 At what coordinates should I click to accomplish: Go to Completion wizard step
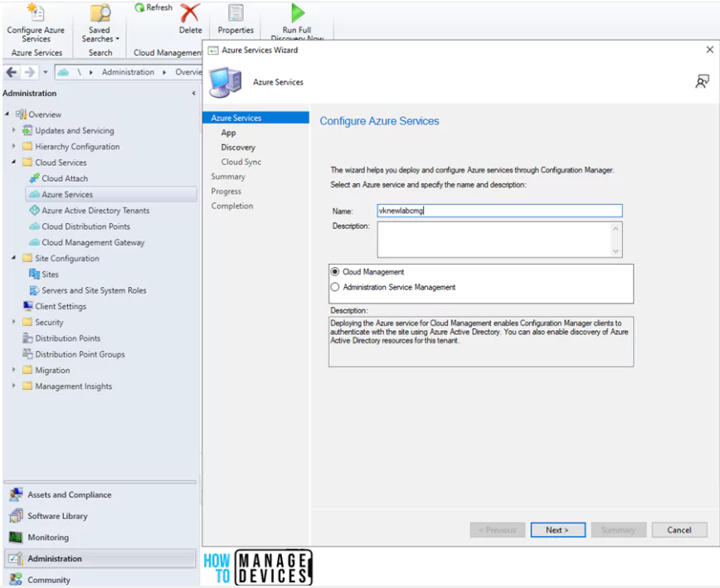(232, 207)
